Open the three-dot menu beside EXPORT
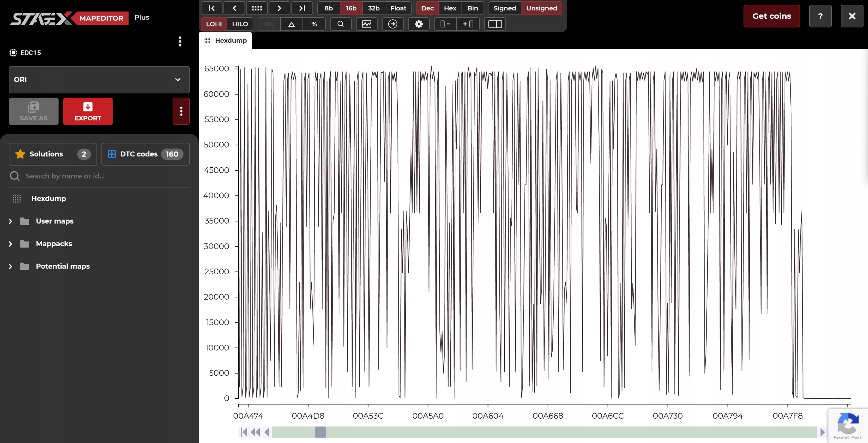The width and height of the screenshot is (868, 443). tap(181, 111)
